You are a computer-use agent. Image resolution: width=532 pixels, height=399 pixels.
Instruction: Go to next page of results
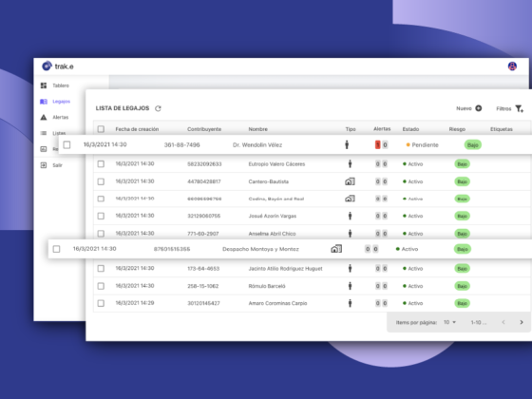522,322
